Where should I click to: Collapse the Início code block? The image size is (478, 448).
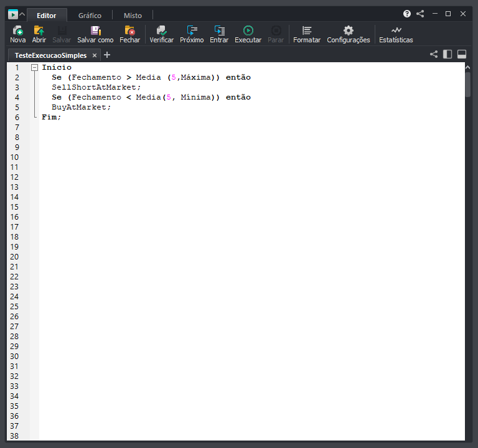point(34,67)
